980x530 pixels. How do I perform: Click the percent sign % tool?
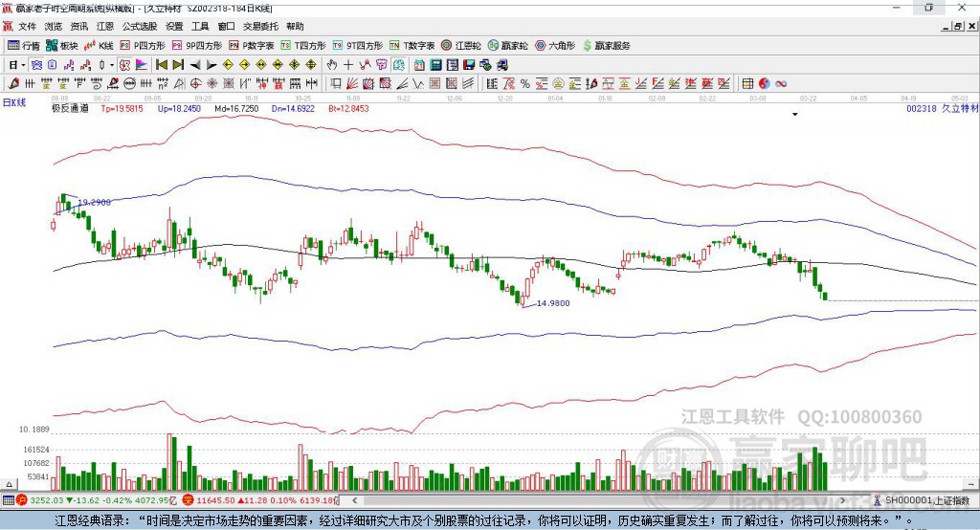[x=525, y=84]
